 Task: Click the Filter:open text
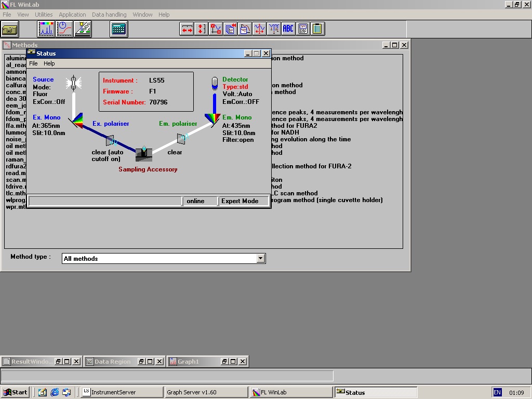click(238, 140)
